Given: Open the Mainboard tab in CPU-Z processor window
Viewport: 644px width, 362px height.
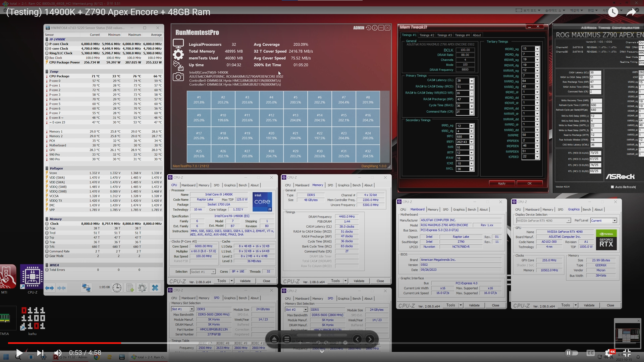Looking at the screenshot, I should (188, 185).
